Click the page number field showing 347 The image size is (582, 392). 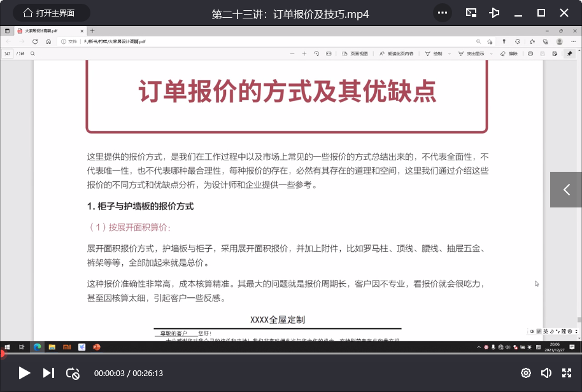(8, 53)
